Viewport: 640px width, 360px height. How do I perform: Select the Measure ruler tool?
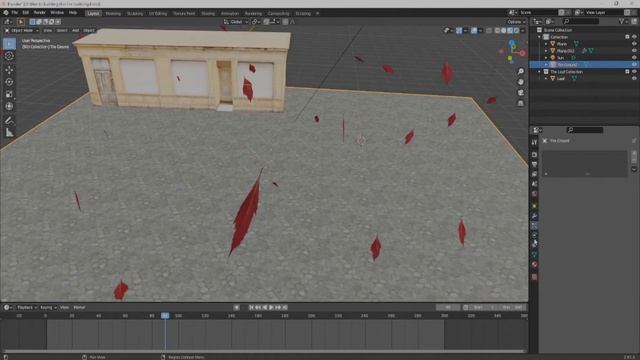(9, 133)
